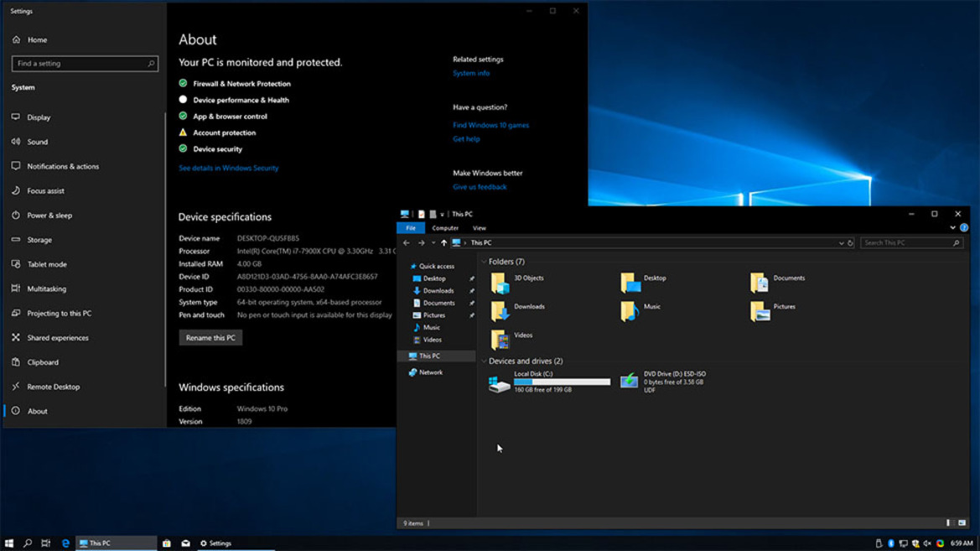Open the File tab in Explorer
980x551 pixels.
[411, 227]
